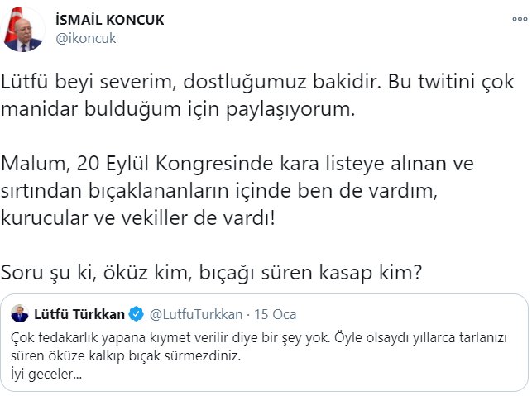Click the blue verified badge icon
The image size is (532, 396).
137,314
